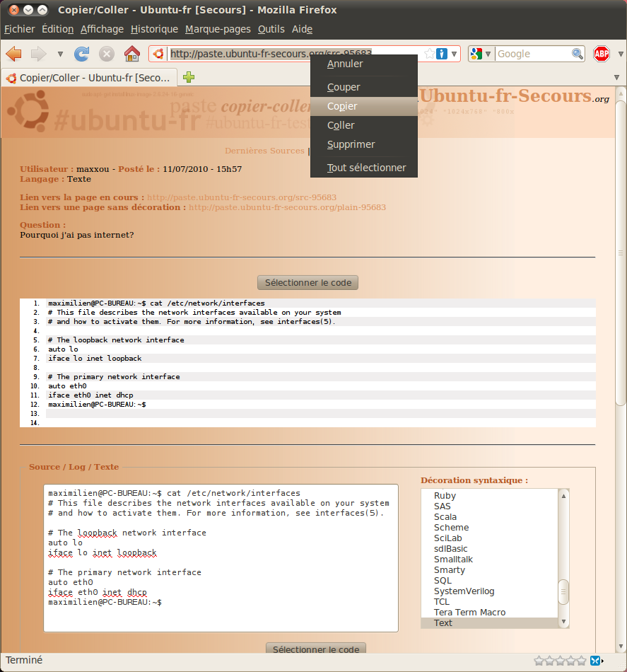Open the Marque-pages menu

point(218,29)
